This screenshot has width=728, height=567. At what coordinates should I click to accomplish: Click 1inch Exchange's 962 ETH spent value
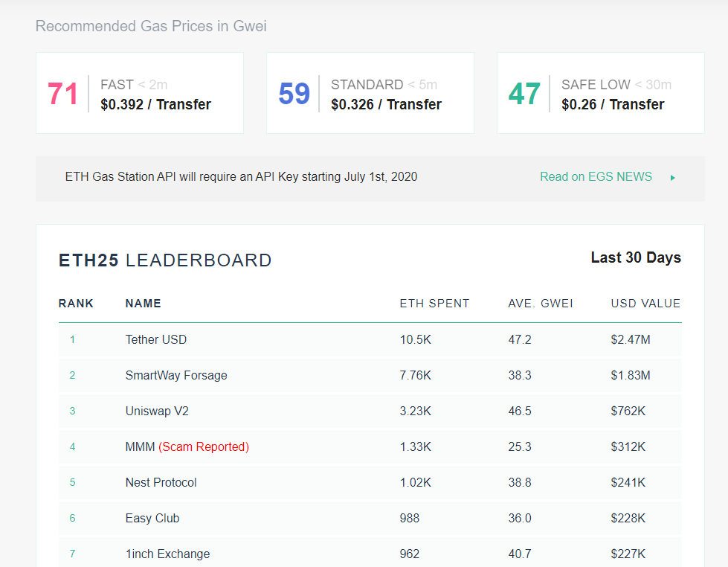(410, 554)
